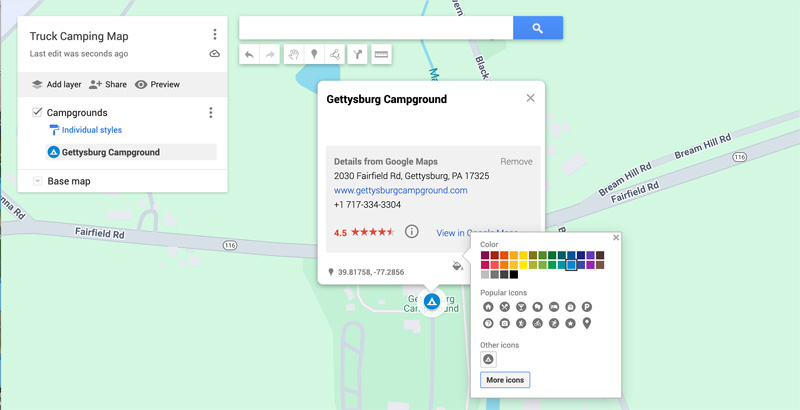The image size is (800, 410).
Task: Choose the bed lodging popular icon
Action: point(554,307)
